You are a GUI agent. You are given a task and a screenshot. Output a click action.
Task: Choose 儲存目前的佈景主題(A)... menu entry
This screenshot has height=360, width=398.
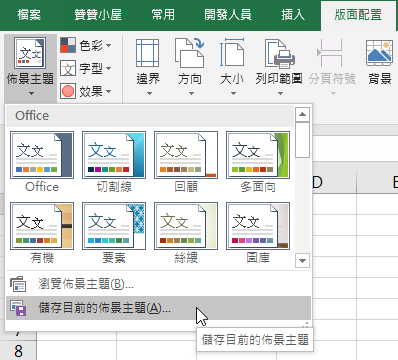pyautogui.click(x=159, y=308)
